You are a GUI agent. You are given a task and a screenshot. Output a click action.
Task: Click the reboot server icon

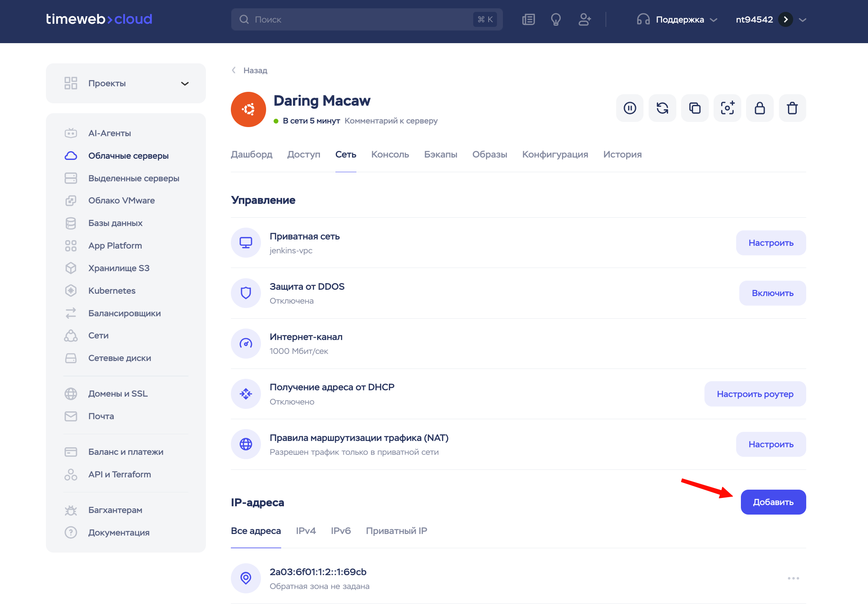(662, 108)
